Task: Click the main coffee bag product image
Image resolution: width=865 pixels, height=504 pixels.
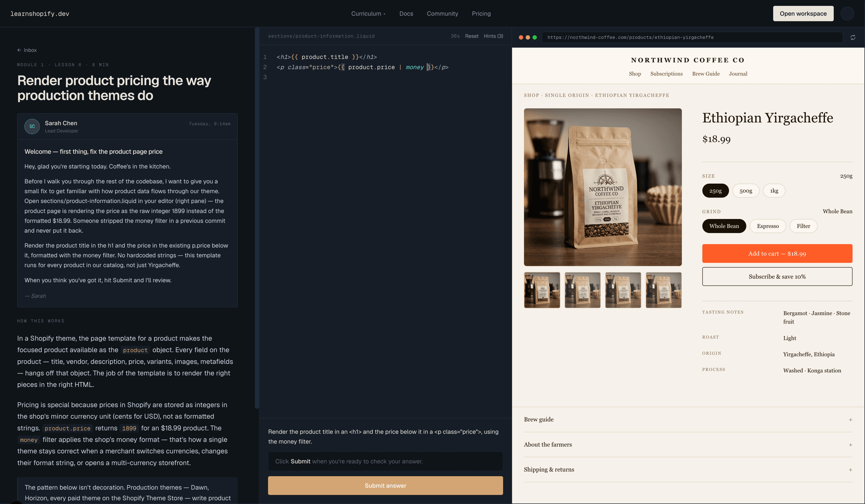Action: click(x=603, y=187)
